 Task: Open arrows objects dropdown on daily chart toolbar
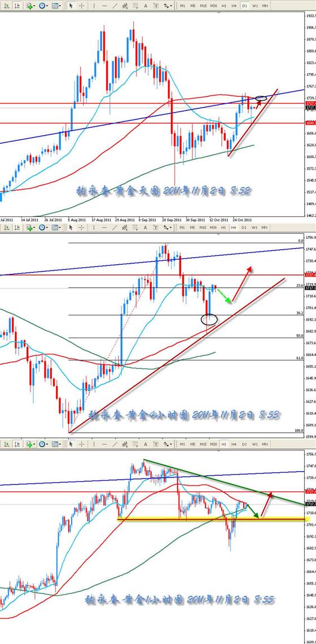(168, 6)
